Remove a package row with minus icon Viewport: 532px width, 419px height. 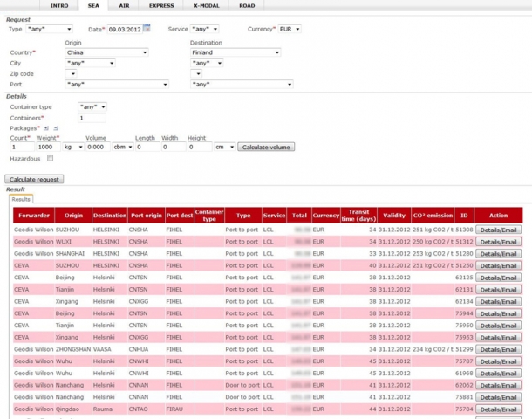pos(56,128)
